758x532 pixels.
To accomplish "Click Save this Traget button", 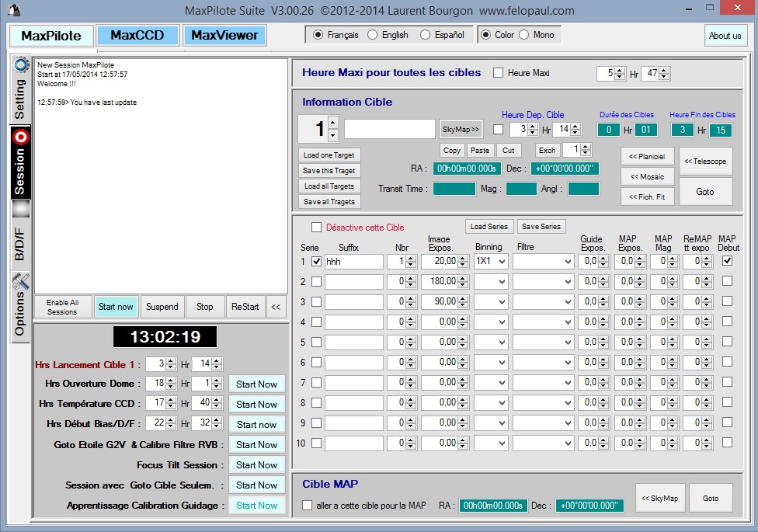I will [x=329, y=171].
